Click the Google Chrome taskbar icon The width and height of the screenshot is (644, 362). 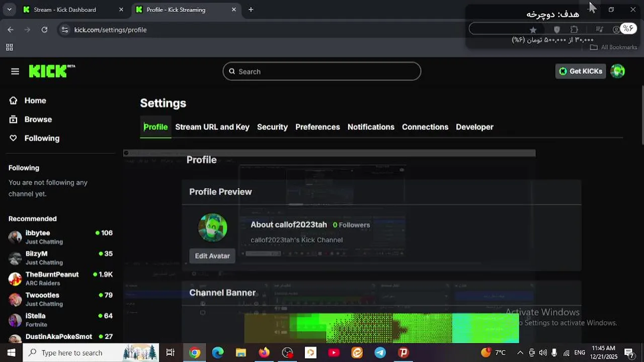(x=195, y=352)
